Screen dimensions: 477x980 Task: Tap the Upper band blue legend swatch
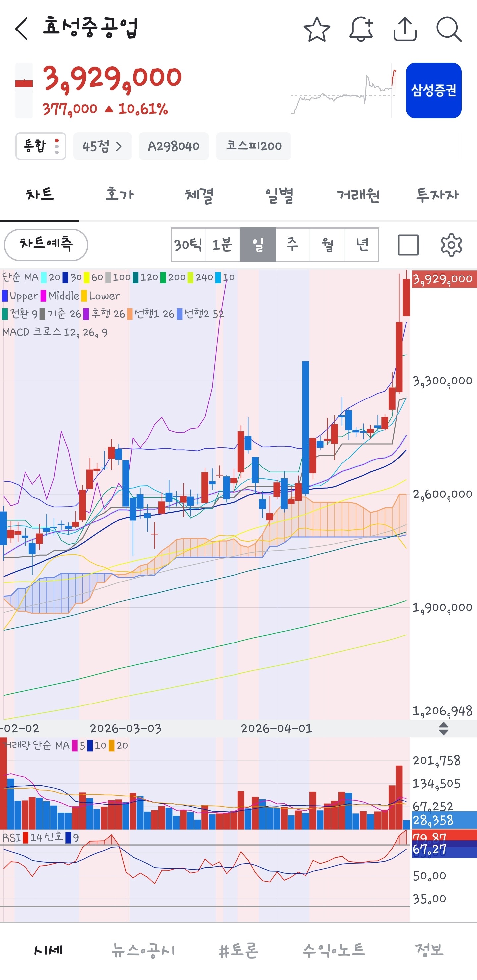pos(5,296)
